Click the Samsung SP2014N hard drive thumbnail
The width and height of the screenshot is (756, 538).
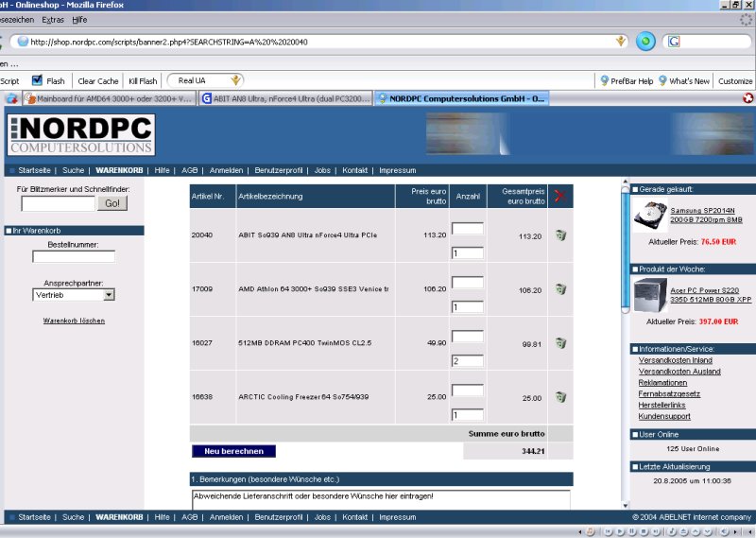pos(649,216)
